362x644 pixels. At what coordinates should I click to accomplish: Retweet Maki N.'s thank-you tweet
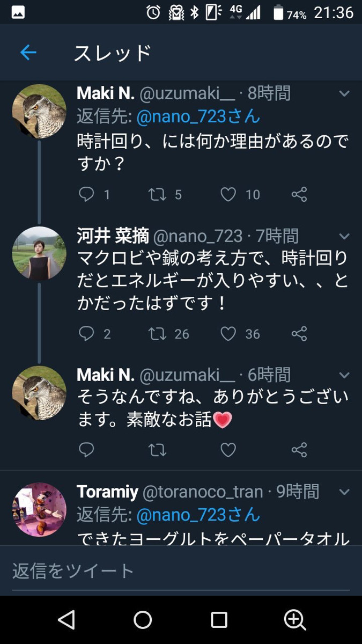(157, 450)
